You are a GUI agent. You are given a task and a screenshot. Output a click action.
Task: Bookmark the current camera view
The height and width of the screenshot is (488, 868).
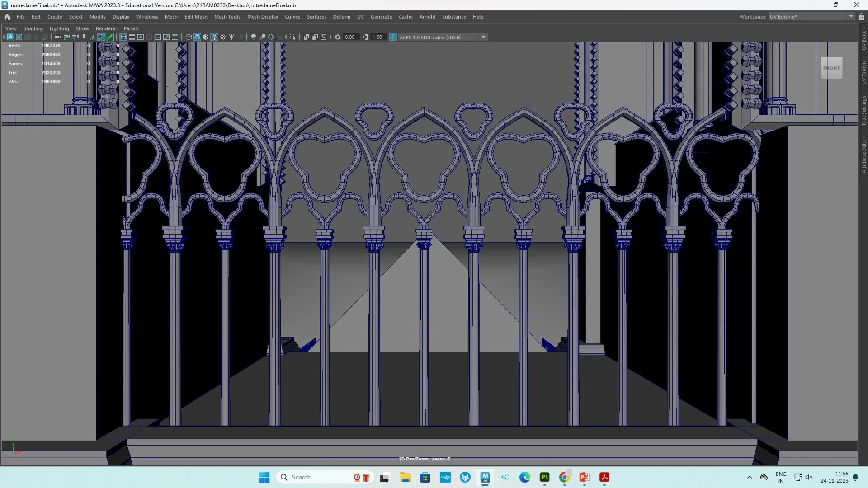pos(84,37)
